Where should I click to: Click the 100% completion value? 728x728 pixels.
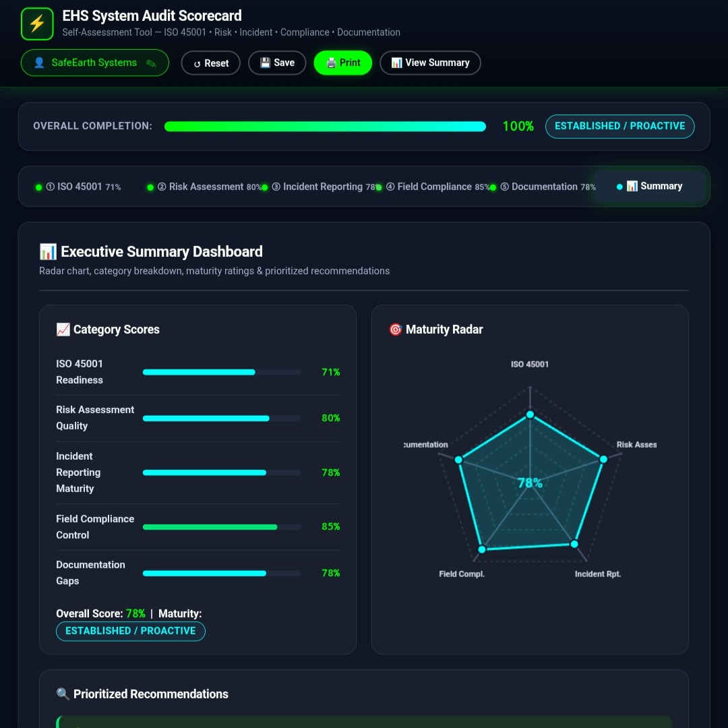pos(518,126)
